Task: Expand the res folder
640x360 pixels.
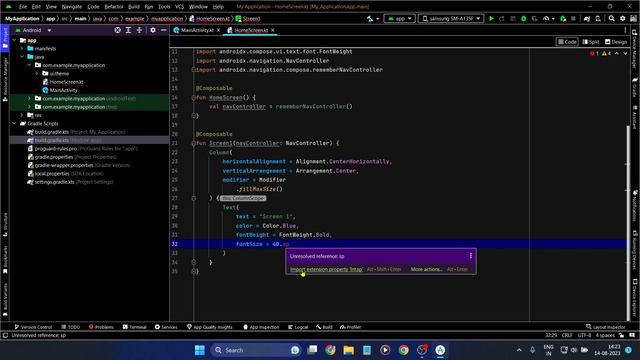Action: click(22, 115)
